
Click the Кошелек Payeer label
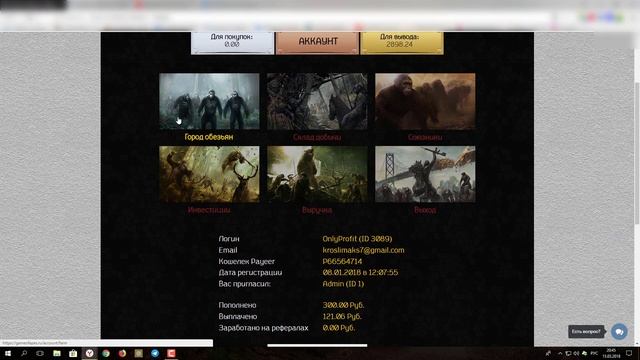tap(247, 261)
